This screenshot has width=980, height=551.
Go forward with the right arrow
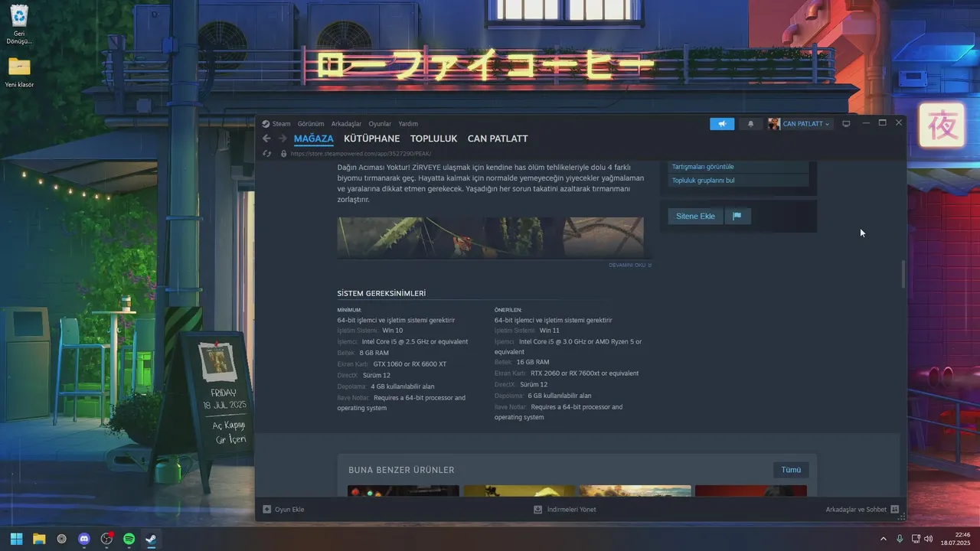[x=283, y=139]
